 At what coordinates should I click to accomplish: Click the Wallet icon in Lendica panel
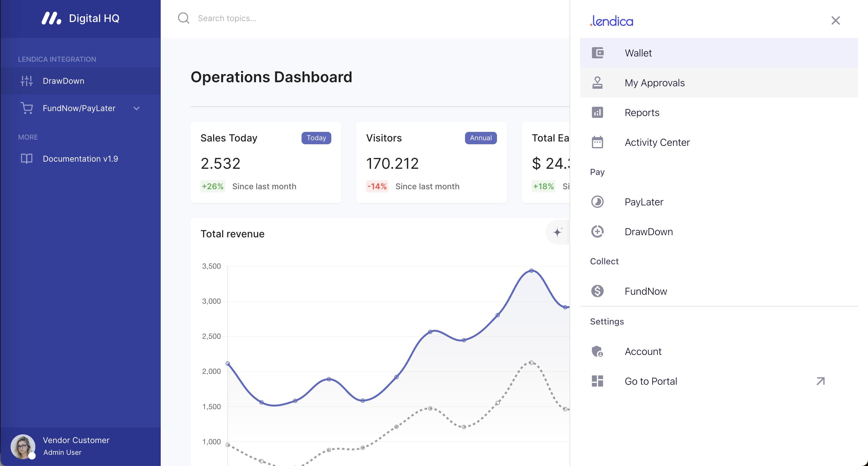pos(597,53)
